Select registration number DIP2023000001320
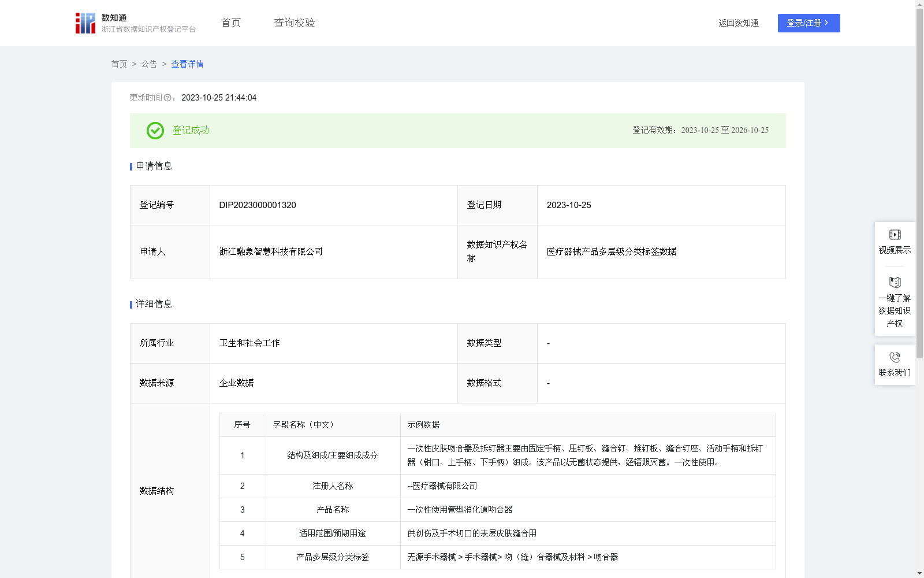The width and height of the screenshot is (924, 578). [x=258, y=205]
